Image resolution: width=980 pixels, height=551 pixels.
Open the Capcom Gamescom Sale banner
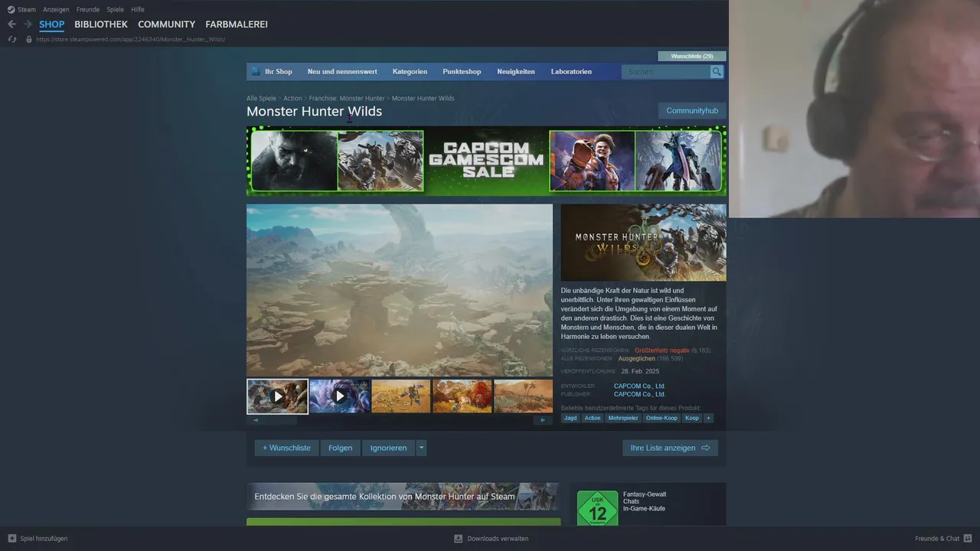point(486,161)
